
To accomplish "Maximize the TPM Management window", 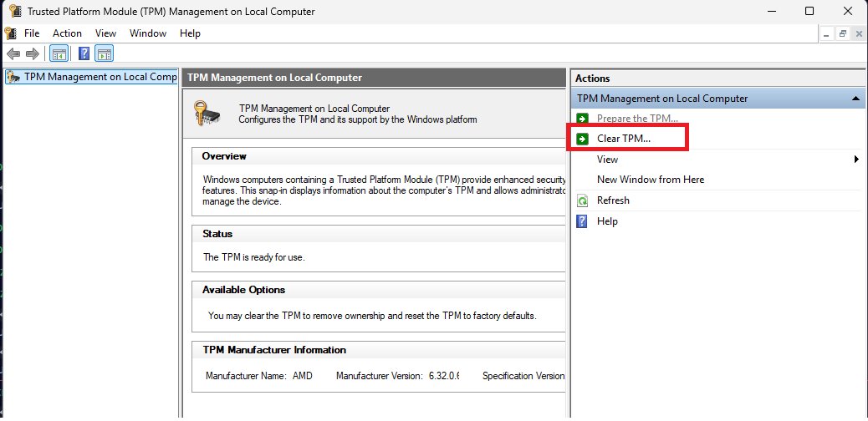I will [809, 11].
